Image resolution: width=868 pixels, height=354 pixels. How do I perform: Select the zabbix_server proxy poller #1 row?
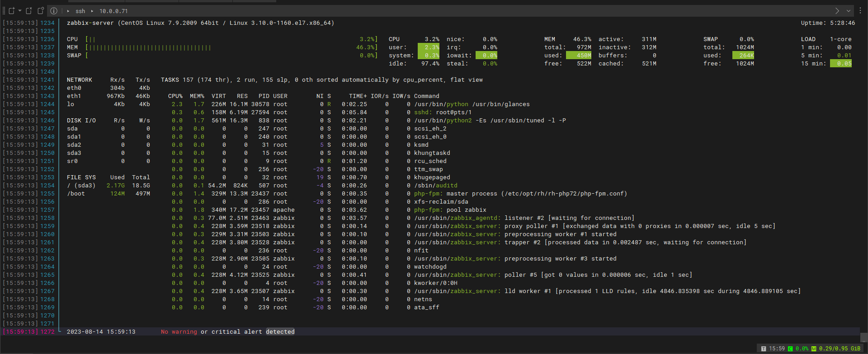(x=474, y=226)
